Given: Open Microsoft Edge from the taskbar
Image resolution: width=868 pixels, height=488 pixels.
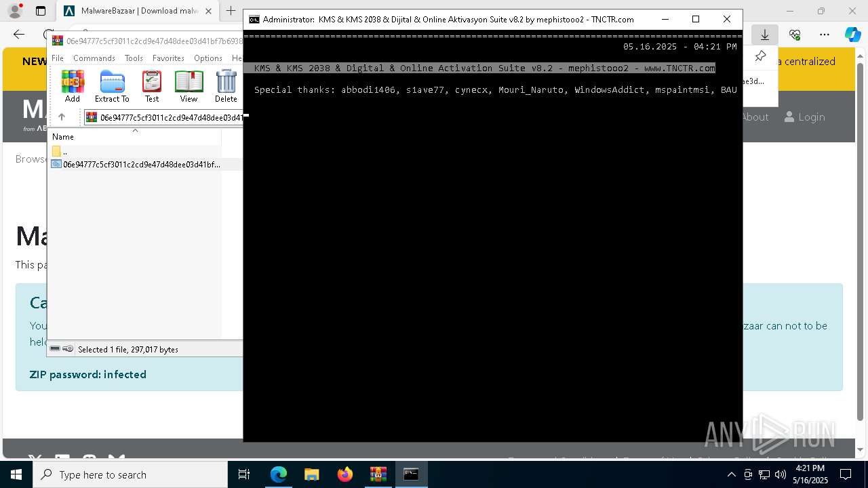Looking at the screenshot, I should pyautogui.click(x=279, y=474).
